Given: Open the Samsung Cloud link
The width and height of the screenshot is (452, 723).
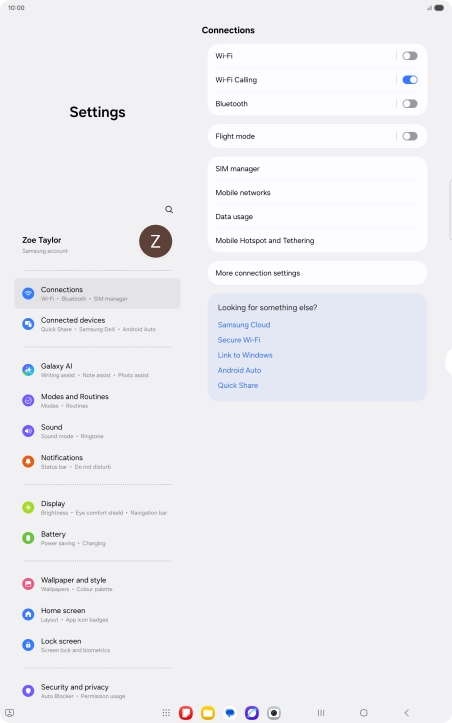Looking at the screenshot, I should (244, 325).
